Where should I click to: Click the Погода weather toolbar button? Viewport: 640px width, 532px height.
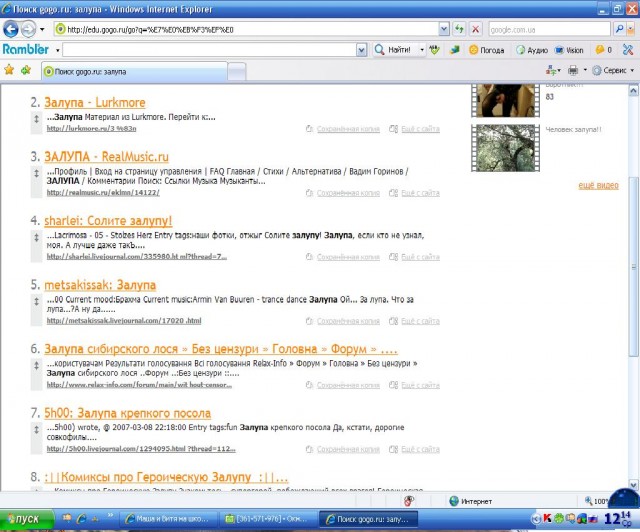tap(487, 50)
